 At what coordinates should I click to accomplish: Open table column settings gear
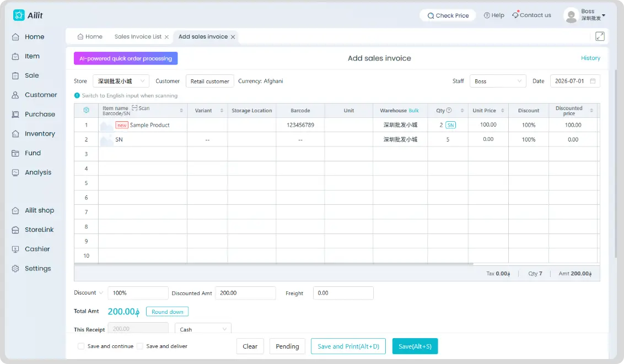pyautogui.click(x=86, y=110)
